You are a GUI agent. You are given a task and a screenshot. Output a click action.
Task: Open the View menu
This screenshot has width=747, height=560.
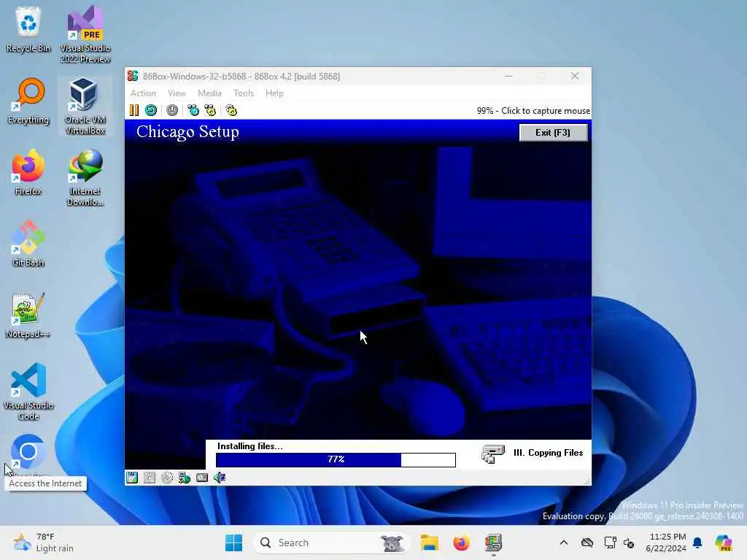[x=177, y=93]
